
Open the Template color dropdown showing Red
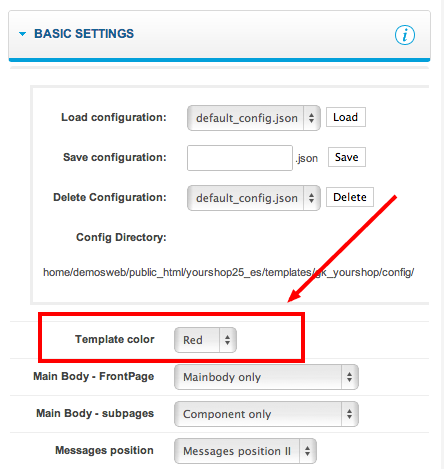tap(205, 340)
